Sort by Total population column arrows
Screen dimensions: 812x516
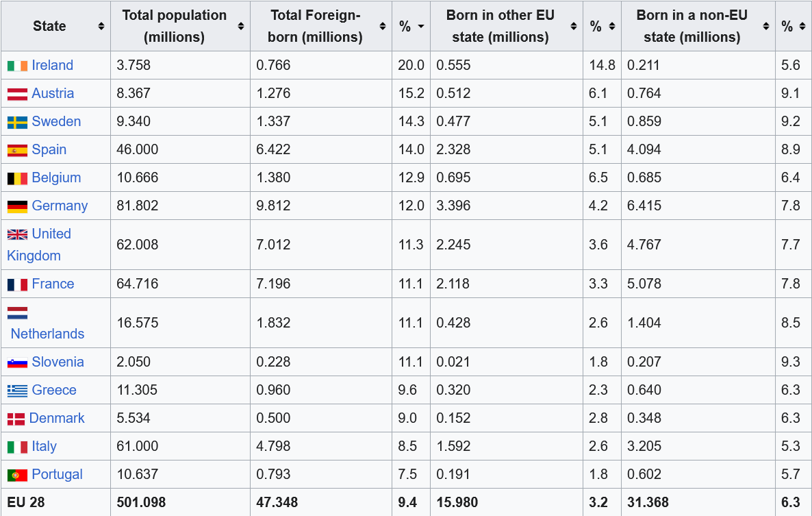click(x=241, y=26)
